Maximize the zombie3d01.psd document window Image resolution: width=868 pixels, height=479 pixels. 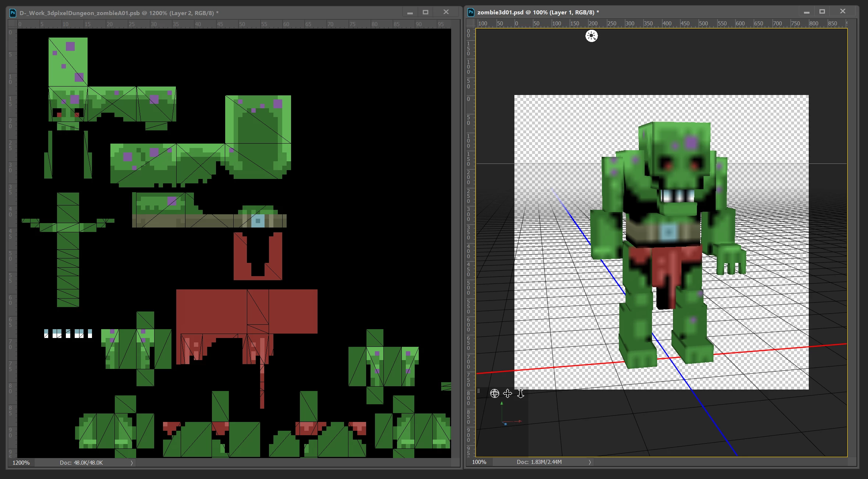coord(822,12)
